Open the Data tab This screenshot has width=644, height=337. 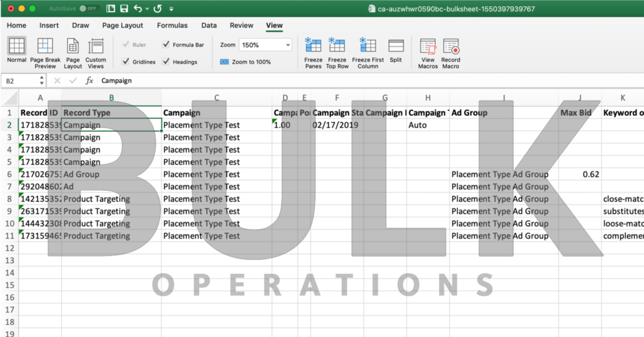(209, 26)
